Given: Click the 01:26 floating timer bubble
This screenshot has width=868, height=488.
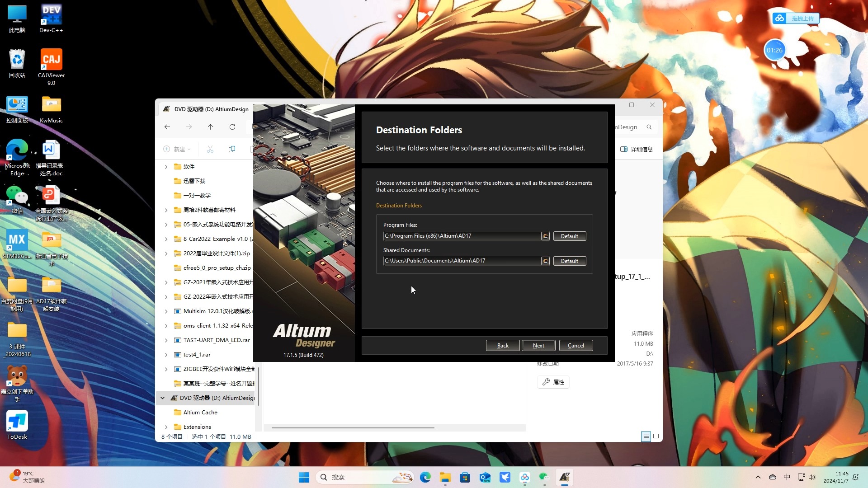Looking at the screenshot, I should coord(774,50).
